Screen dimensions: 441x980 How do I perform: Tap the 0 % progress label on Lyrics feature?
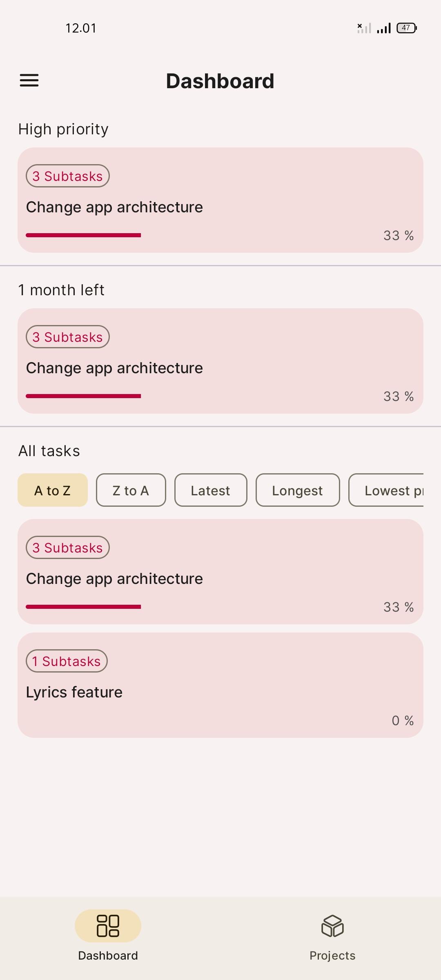[x=403, y=720]
